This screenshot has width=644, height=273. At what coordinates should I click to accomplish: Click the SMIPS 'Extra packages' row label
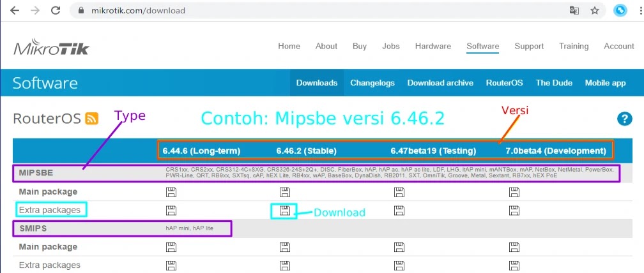50,265
